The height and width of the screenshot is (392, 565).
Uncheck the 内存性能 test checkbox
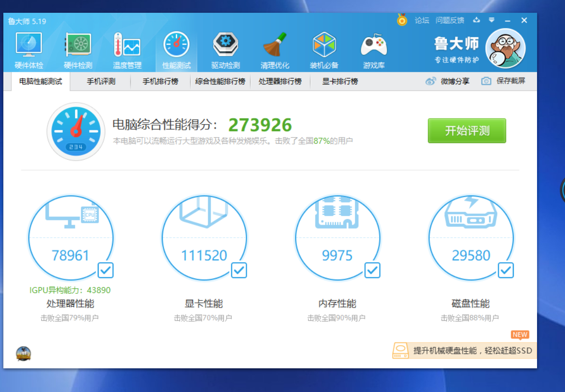(372, 270)
